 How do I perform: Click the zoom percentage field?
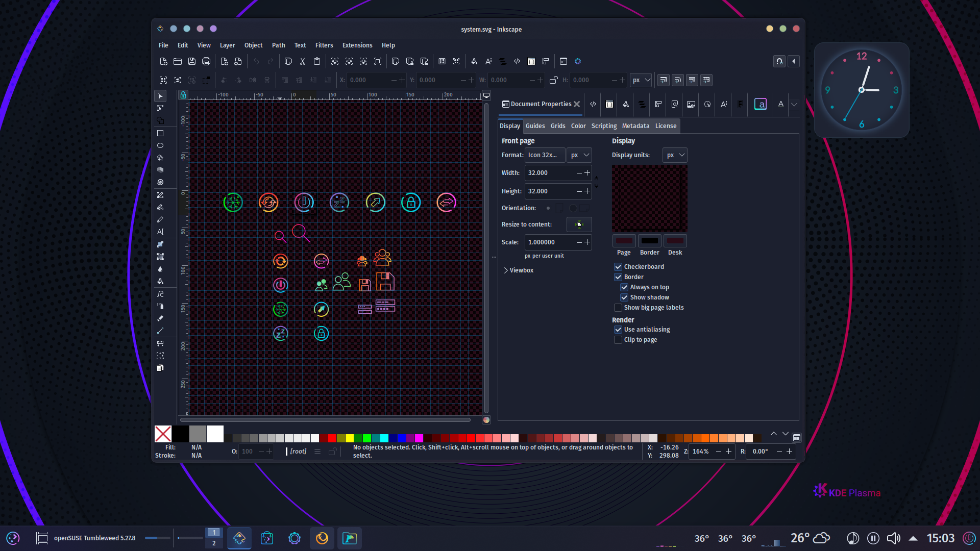tap(701, 452)
